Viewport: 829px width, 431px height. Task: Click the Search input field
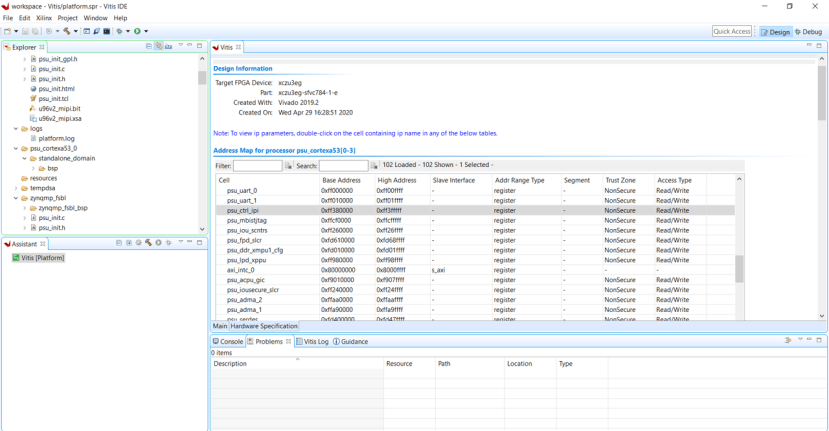pos(344,166)
